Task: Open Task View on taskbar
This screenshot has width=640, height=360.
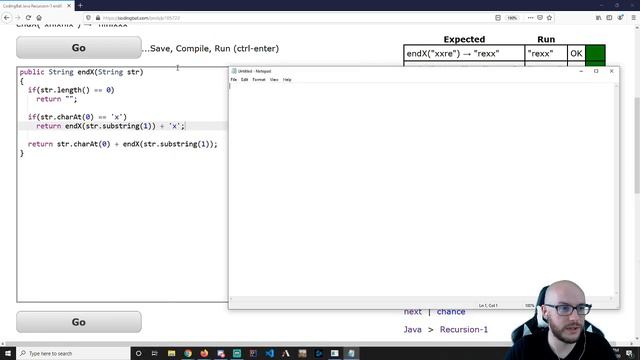Action: tap(155, 353)
